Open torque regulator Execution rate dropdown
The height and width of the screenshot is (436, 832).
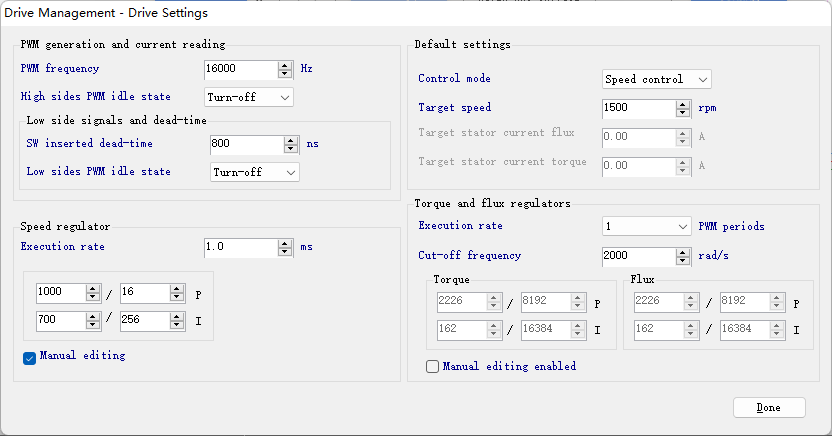point(647,226)
